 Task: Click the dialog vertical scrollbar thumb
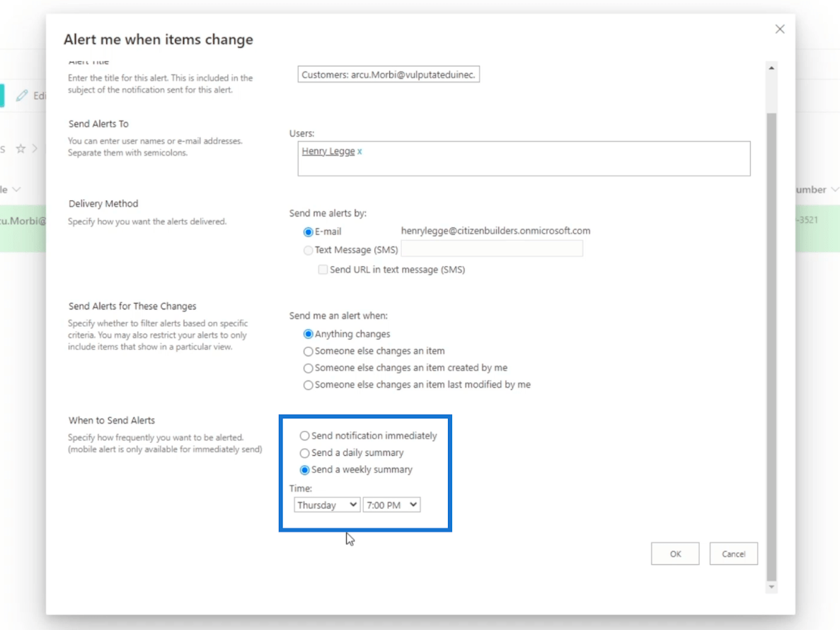coord(771,347)
